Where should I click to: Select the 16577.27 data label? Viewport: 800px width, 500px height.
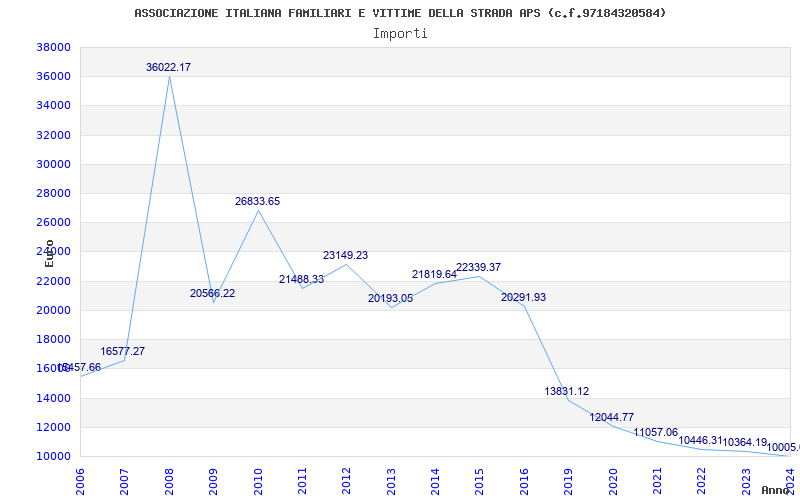[x=122, y=352]
